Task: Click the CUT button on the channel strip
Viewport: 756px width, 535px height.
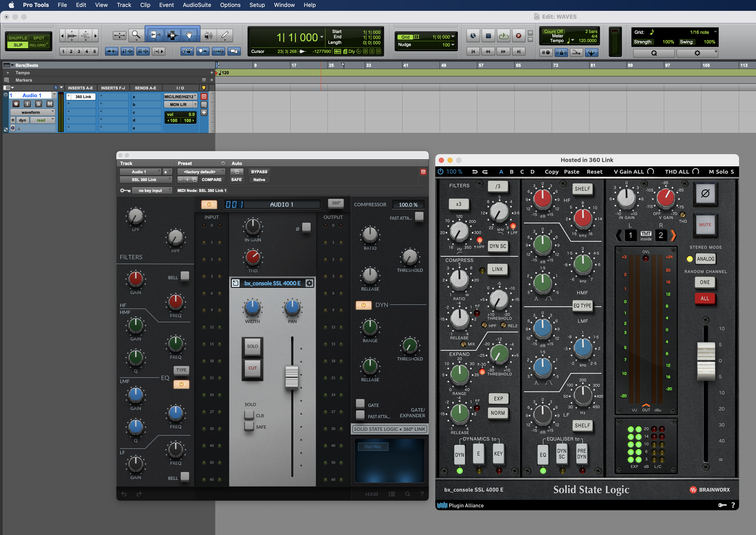Action: [x=253, y=368]
